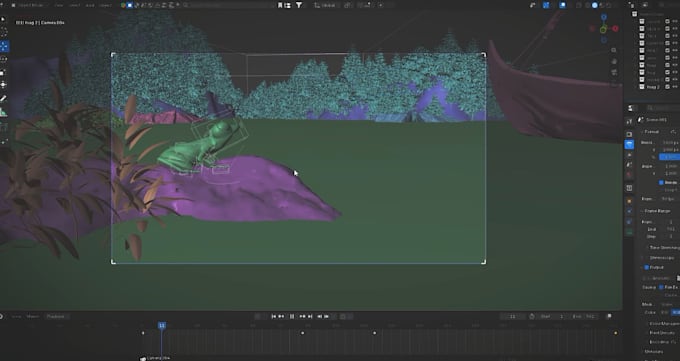Switch to solid viewport shading
The image size is (680, 361).
[x=595, y=5]
